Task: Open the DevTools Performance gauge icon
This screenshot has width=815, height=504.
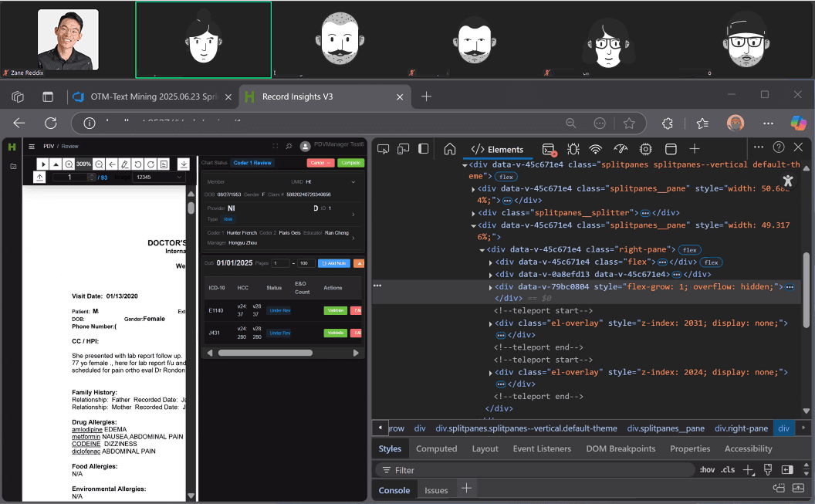Action: 621,149
